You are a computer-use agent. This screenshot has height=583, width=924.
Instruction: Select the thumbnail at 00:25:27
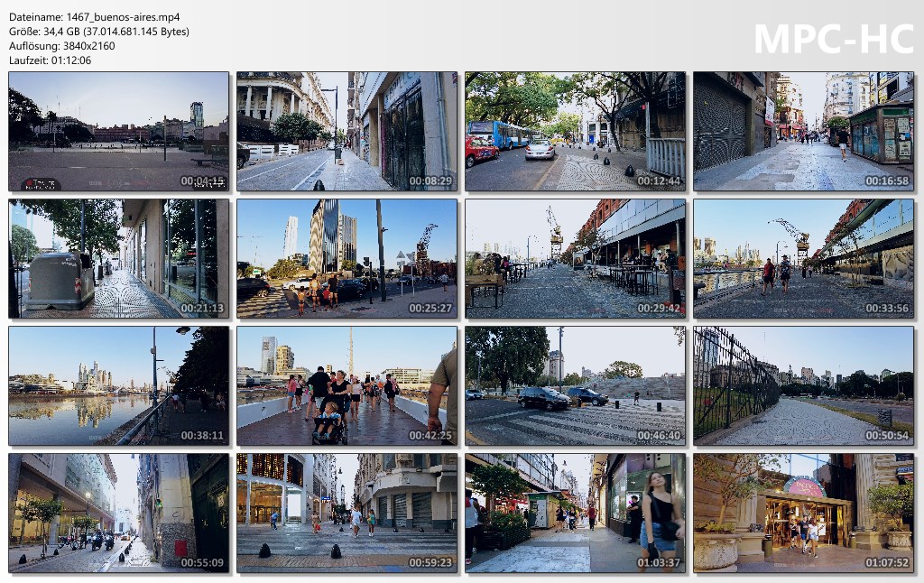347,258
